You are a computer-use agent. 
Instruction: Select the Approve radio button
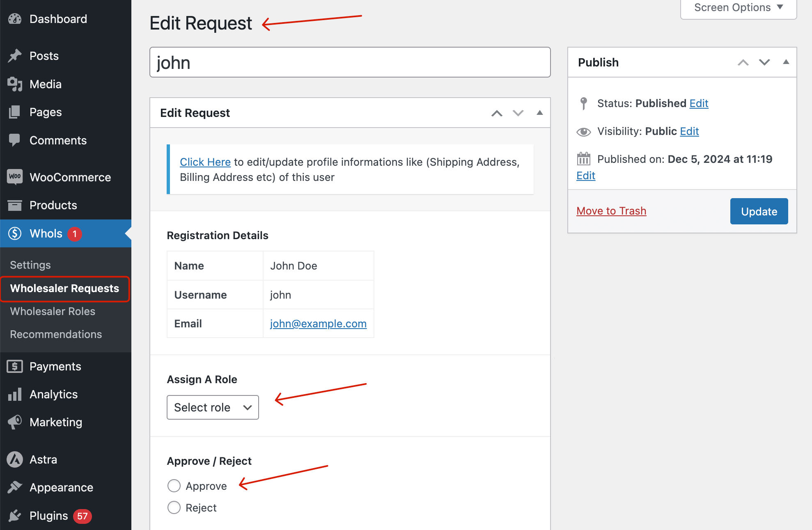click(x=174, y=486)
